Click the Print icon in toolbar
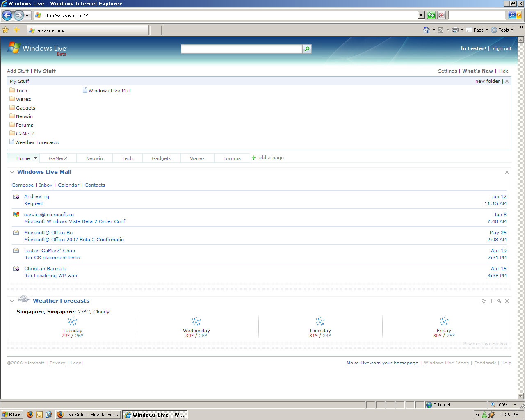Image resolution: width=525 pixels, height=420 pixels. pyautogui.click(x=455, y=30)
